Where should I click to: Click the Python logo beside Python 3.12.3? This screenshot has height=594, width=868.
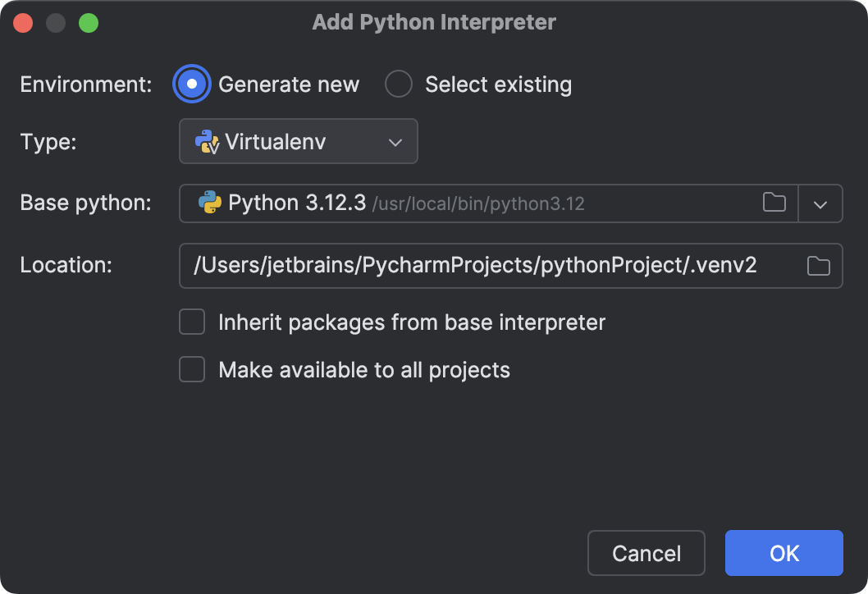click(x=210, y=203)
